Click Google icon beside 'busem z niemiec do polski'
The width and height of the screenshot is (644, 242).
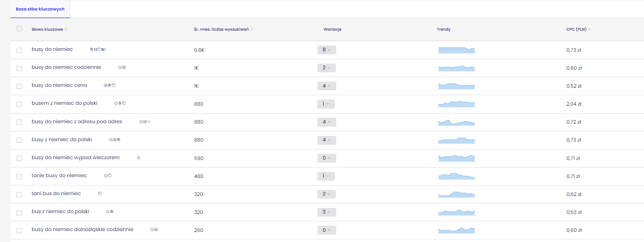[x=116, y=103]
